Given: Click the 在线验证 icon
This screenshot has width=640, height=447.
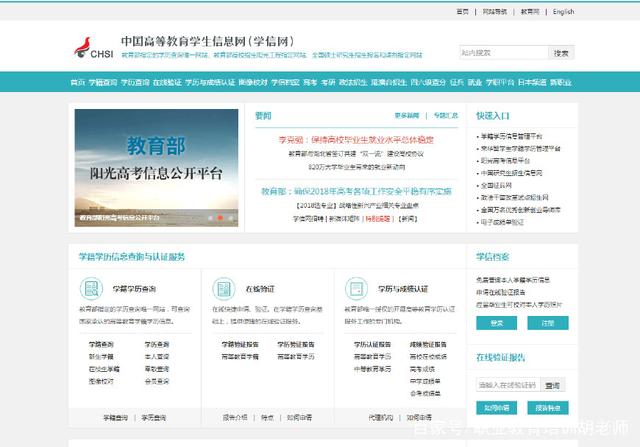Looking at the screenshot, I should pos(224,289).
